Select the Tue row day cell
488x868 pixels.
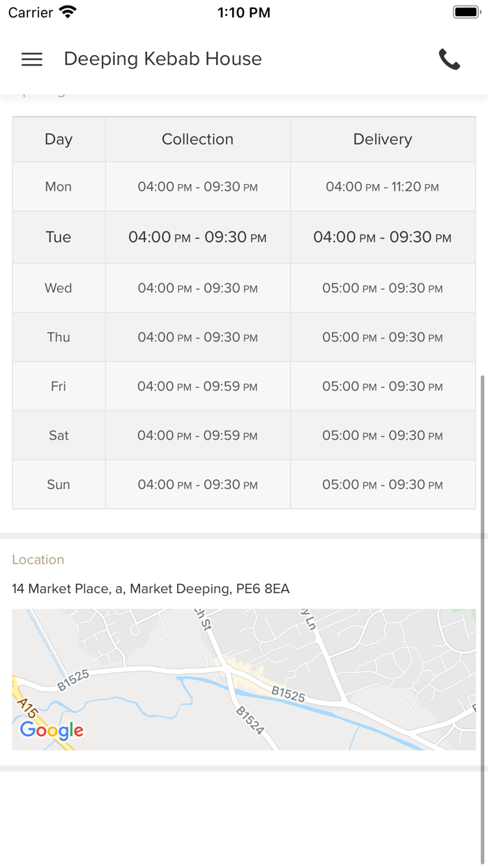(x=59, y=237)
